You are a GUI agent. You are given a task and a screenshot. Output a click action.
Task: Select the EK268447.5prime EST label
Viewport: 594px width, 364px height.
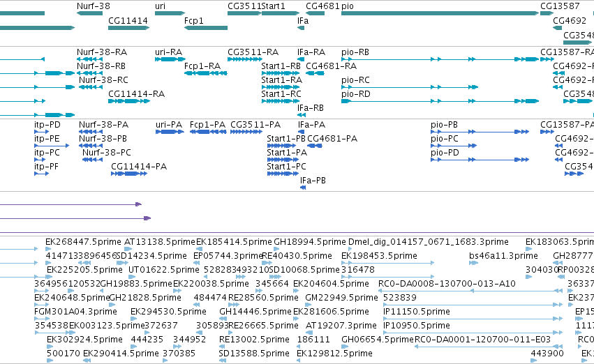point(83,242)
